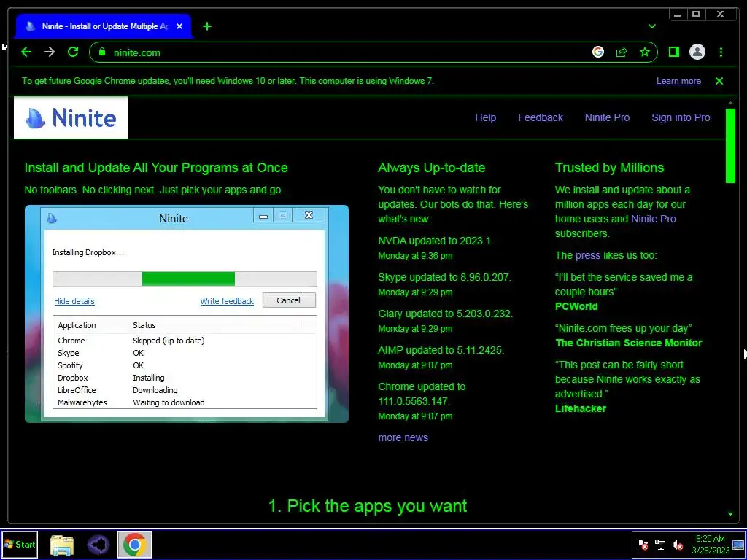Click the Chrome taskbar icon
The image size is (747, 560).
coord(134,545)
